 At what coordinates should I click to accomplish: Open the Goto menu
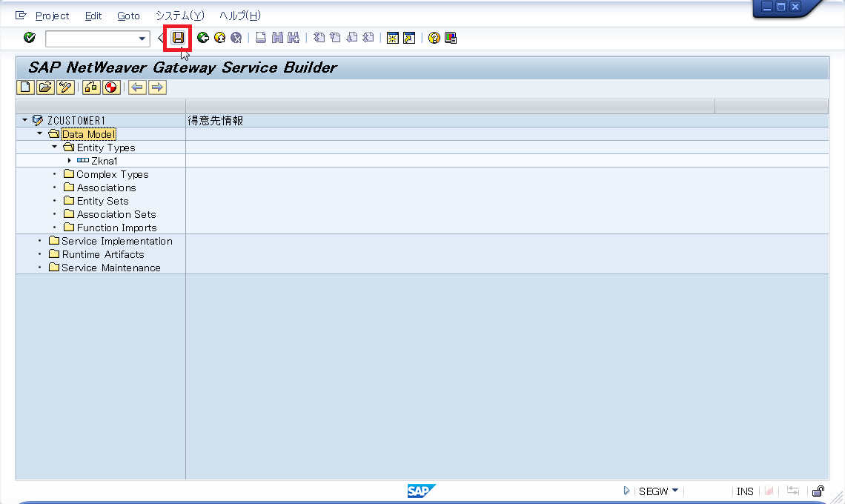(128, 16)
